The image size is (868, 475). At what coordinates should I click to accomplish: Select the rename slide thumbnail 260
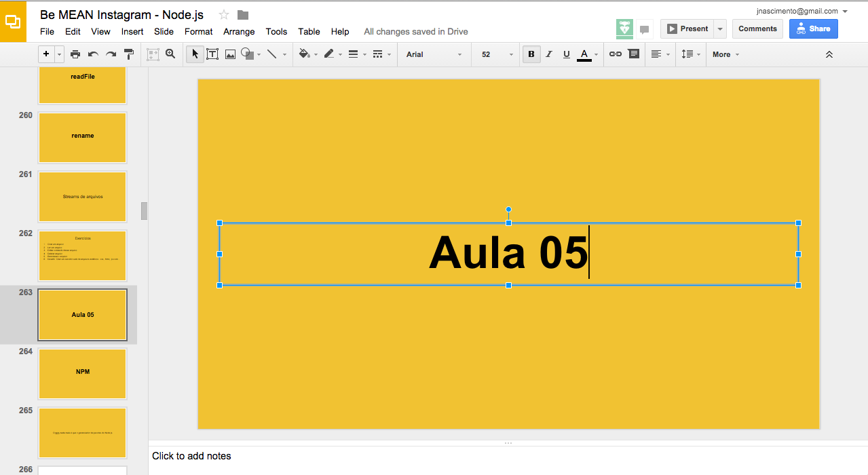[x=83, y=138]
